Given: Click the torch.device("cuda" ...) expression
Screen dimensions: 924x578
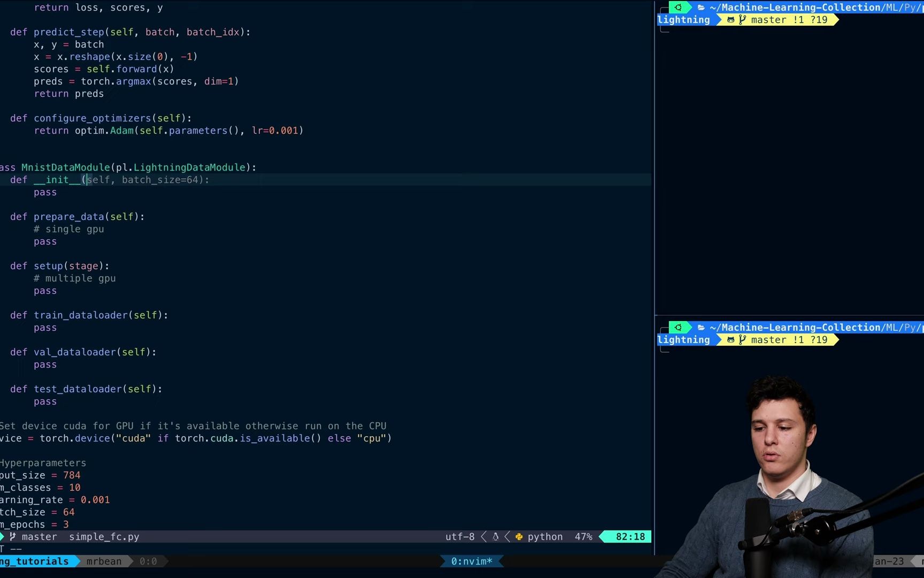Looking at the screenshot, I should point(215,438).
